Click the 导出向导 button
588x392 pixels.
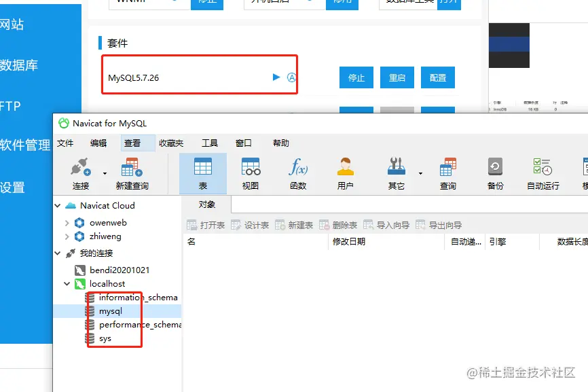(439, 225)
